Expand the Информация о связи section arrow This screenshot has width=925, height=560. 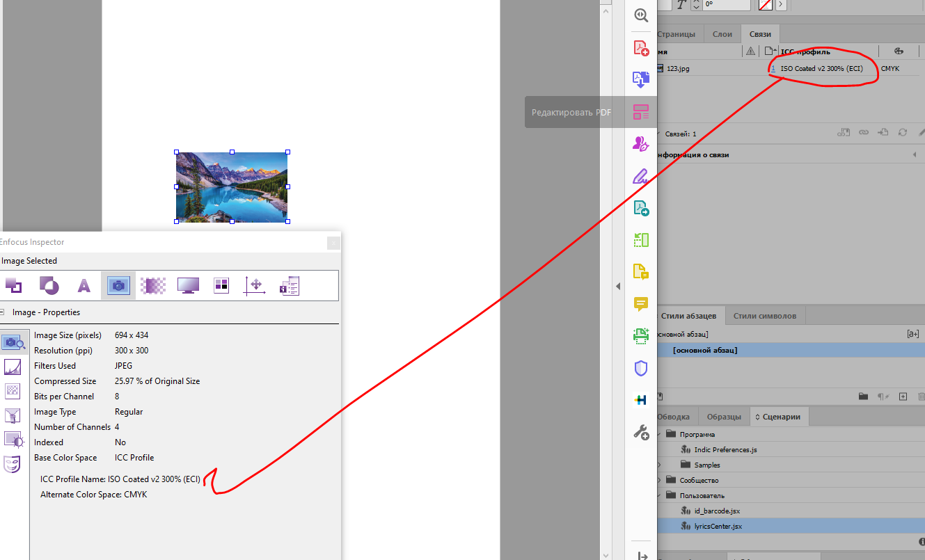pyautogui.click(x=915, y=154)
